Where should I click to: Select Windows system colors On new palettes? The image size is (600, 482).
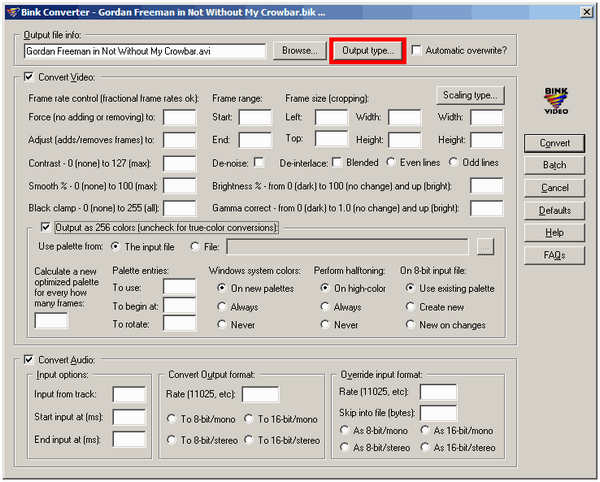click(x=221, y=288)
